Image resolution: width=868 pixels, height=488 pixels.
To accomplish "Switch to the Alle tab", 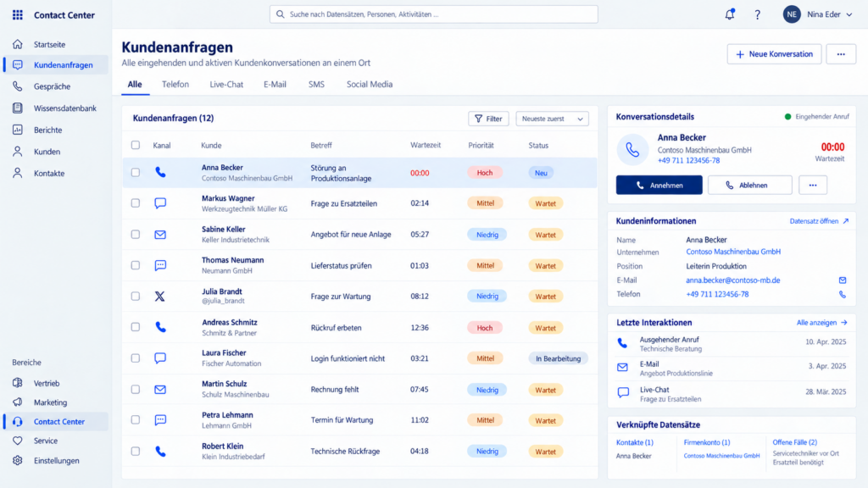I will [135, 84].
